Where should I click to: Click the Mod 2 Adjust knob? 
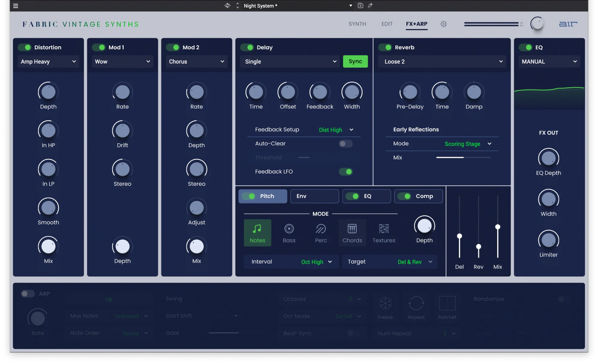[196, 207]
